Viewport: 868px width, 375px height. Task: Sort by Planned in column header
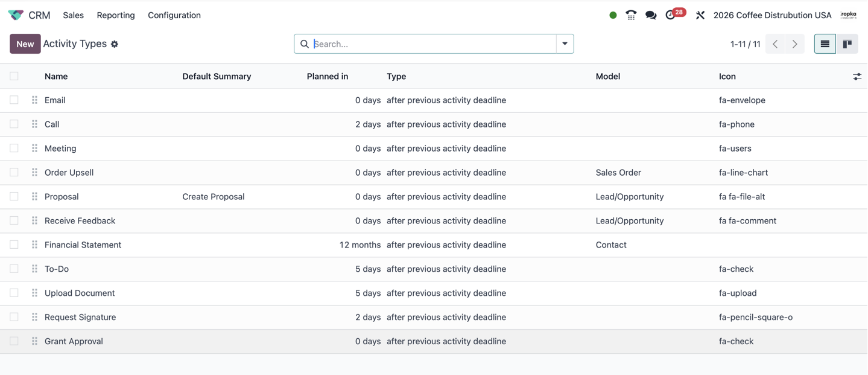(x=328, y=77)
